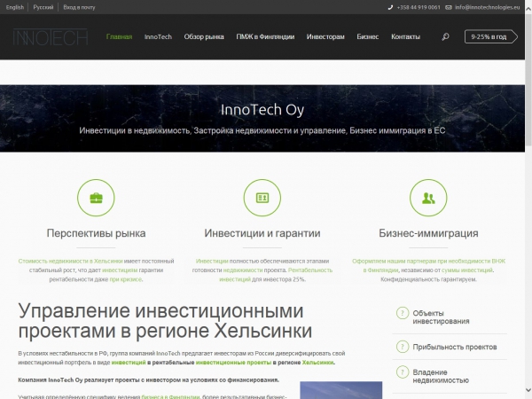Screen dimensions: 532x399
Task: Open ПМЖ в Финляндии menu item
Action: (265, 36)
